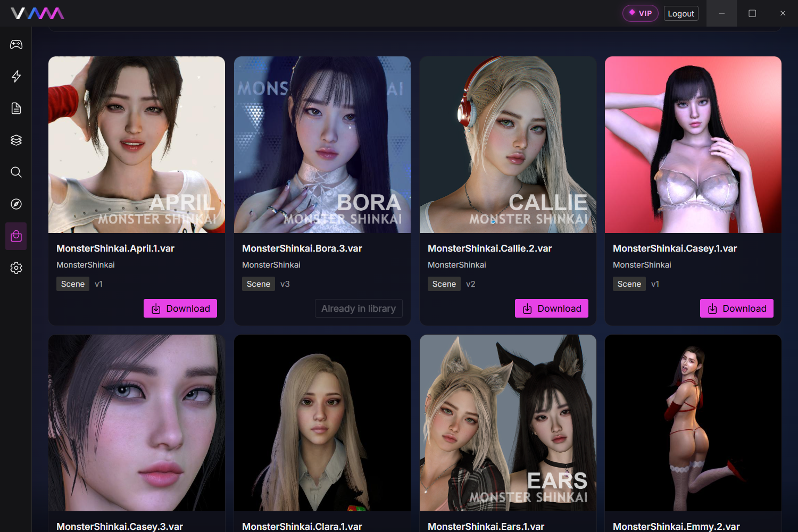Open the Ears preview thumbnail

click(508, 423)
